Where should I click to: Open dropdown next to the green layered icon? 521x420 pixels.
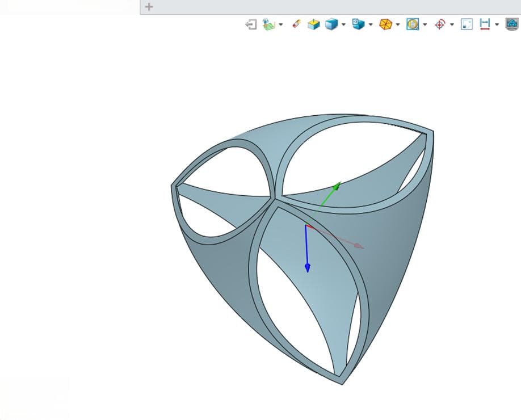click(x=281, y=24)
